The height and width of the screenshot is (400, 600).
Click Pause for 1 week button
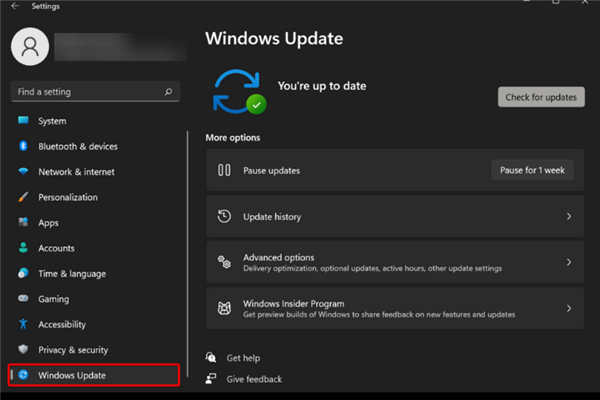(532, 170)
